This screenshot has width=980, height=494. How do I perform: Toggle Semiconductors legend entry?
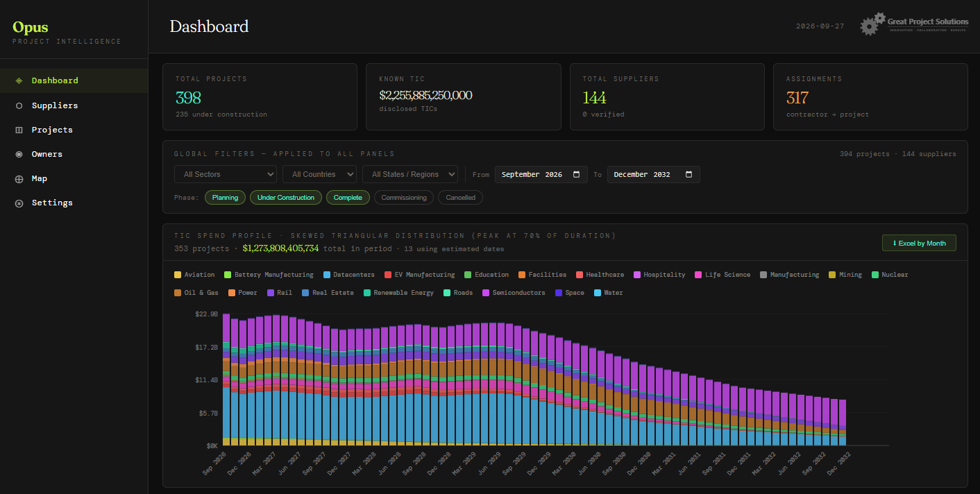pyautogui.click(x=514, y=293)
